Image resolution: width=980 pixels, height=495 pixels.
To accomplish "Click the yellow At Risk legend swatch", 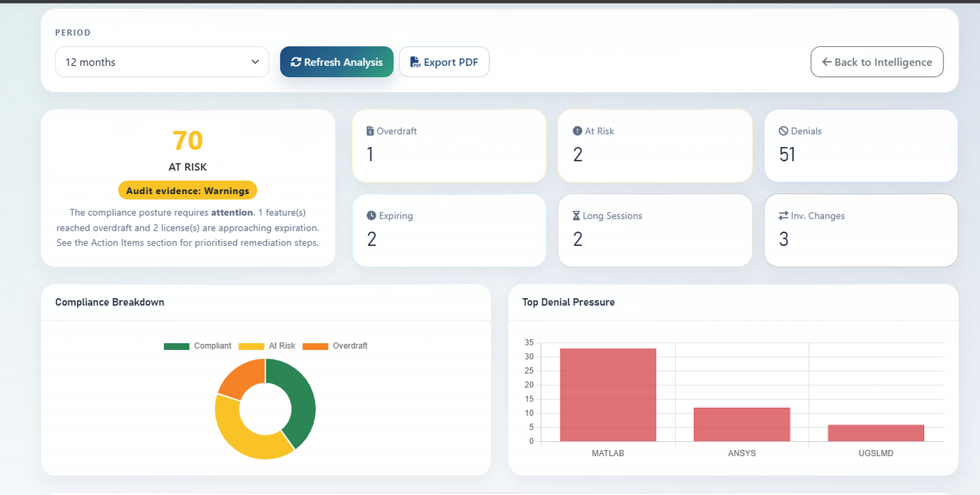I will (x=251, y=346).
